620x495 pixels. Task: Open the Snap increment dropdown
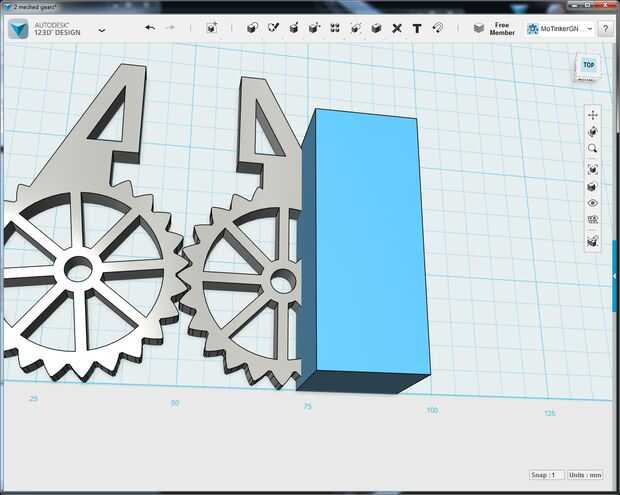pos(546,475)
